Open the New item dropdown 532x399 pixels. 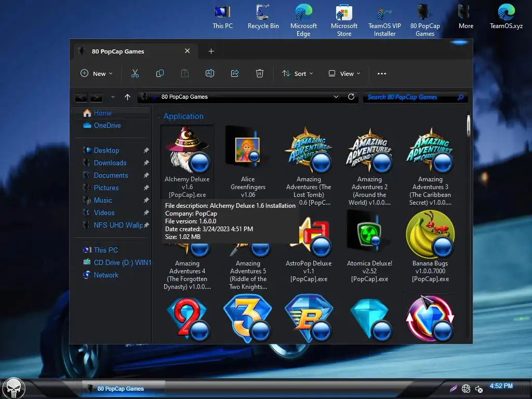(x=96, y=73)
